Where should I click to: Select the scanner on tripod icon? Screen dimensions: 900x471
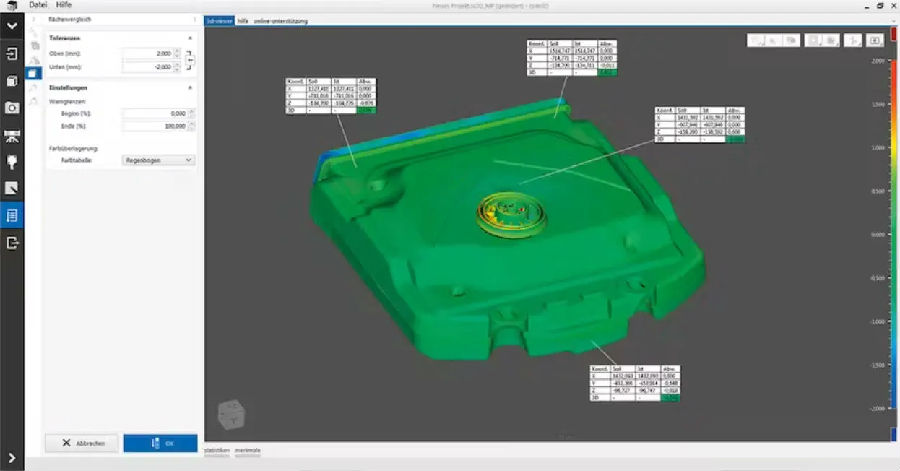pyautogui.click(x=11, y=136)
